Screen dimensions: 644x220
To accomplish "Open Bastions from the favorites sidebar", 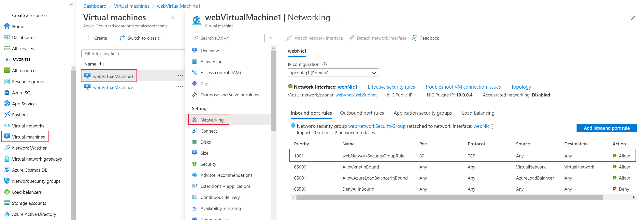I will (20, 115).
